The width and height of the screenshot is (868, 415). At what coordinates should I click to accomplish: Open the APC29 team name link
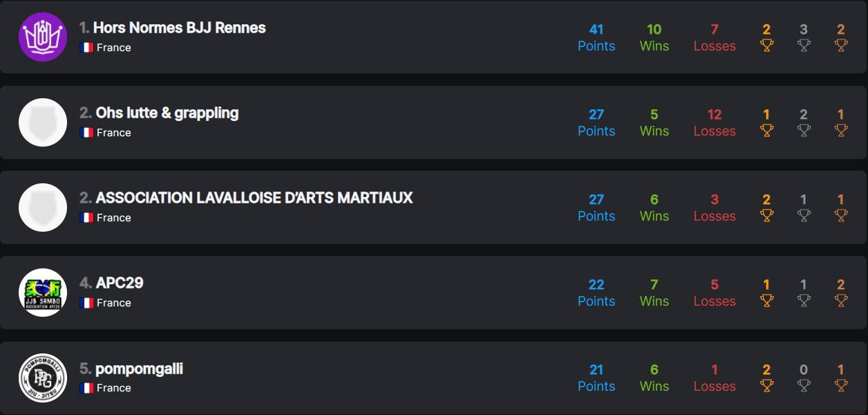pos(120,283)
